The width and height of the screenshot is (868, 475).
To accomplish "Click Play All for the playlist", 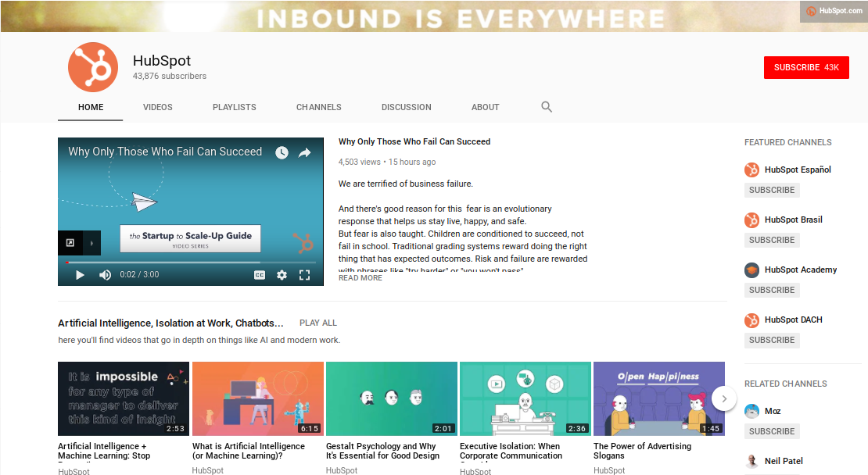I will tap(318, 323).
